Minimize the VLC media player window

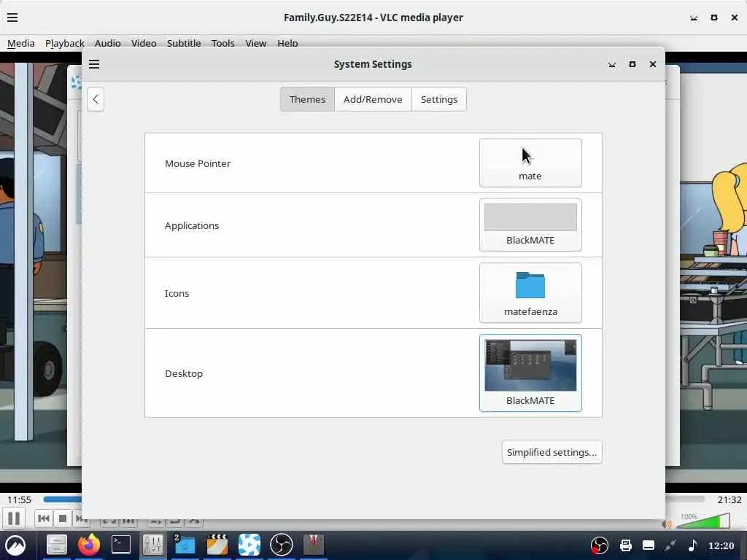tap(694, 17)
